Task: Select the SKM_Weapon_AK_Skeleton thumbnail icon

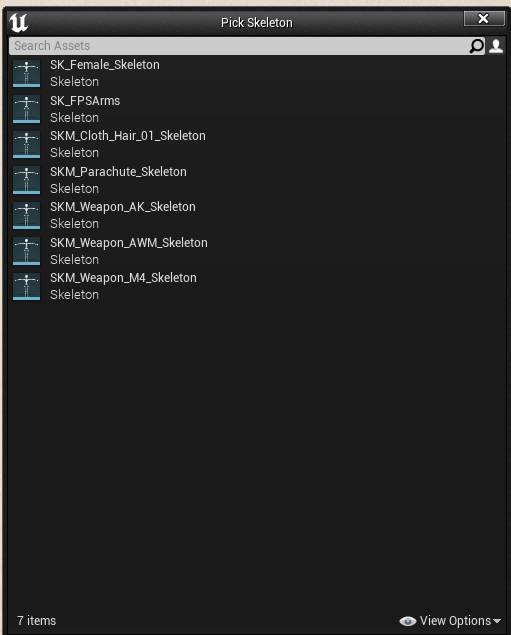Action: coord(26,215)
